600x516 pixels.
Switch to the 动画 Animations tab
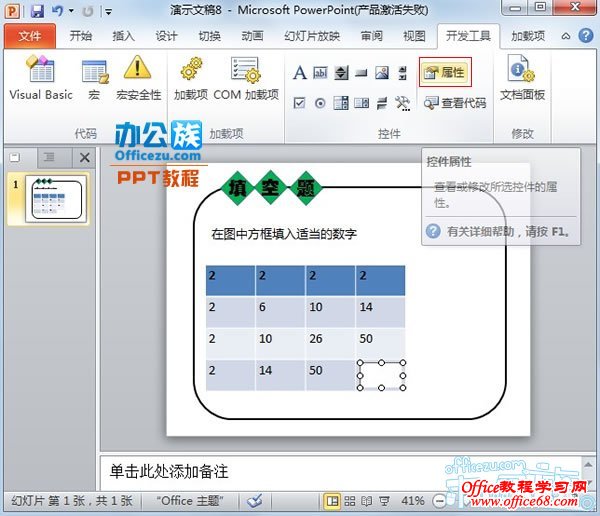click(x=252, y=36)
